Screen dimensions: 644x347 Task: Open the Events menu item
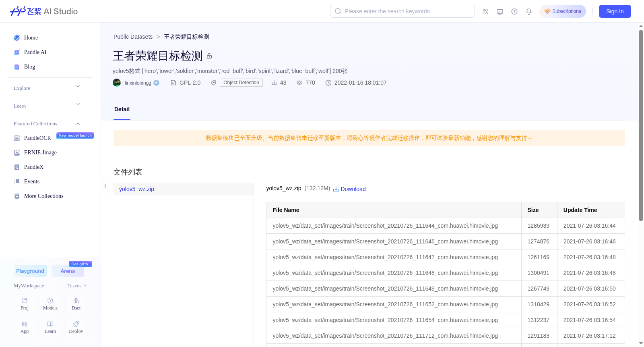tap(32, 182)
